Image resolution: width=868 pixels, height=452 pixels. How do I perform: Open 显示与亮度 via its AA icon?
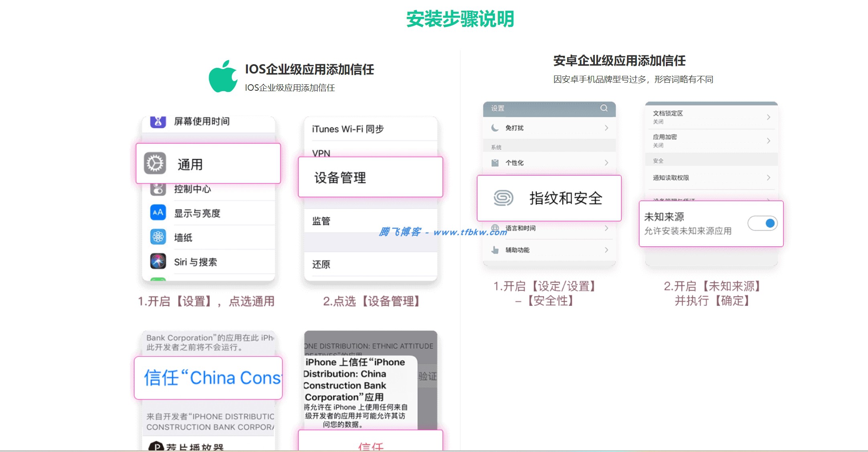point(158,213)
